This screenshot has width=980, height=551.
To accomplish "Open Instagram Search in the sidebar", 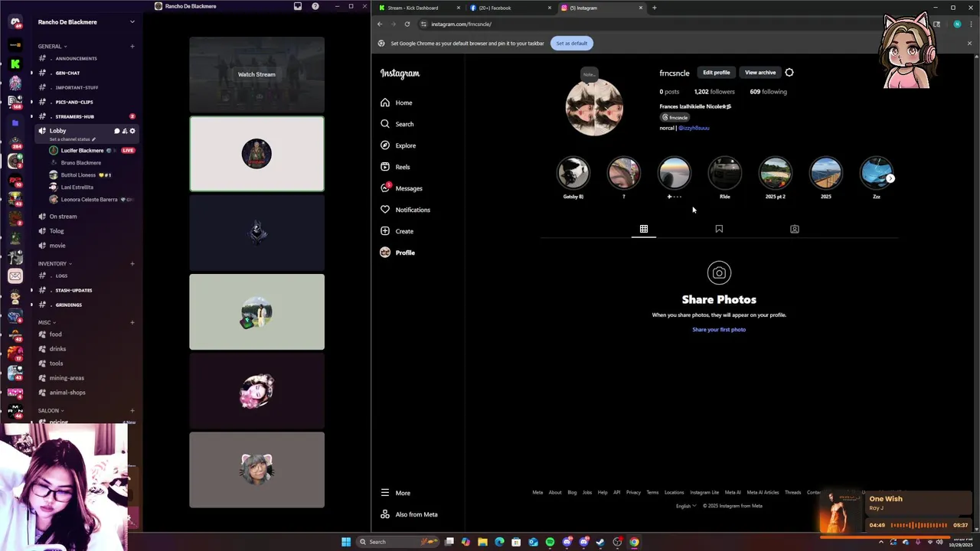I will [x=397, y=124].
